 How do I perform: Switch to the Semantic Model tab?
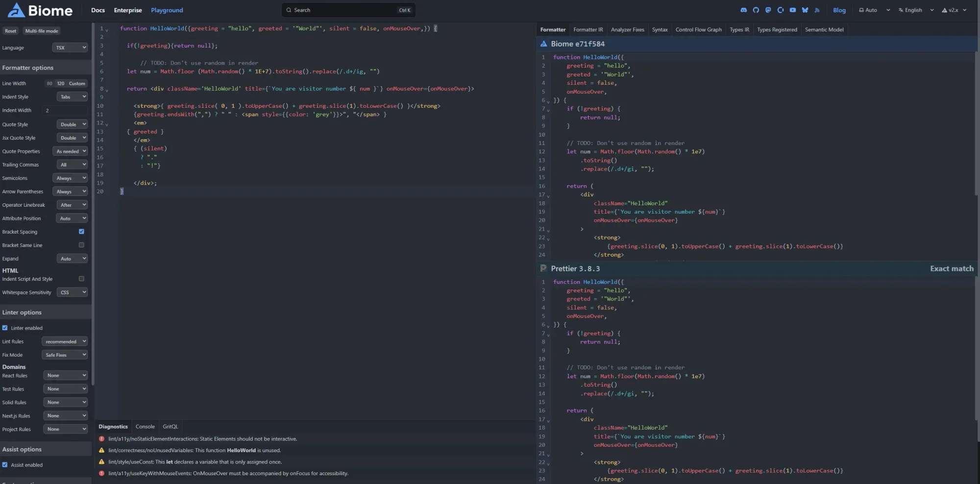click(x=824, y=29)
